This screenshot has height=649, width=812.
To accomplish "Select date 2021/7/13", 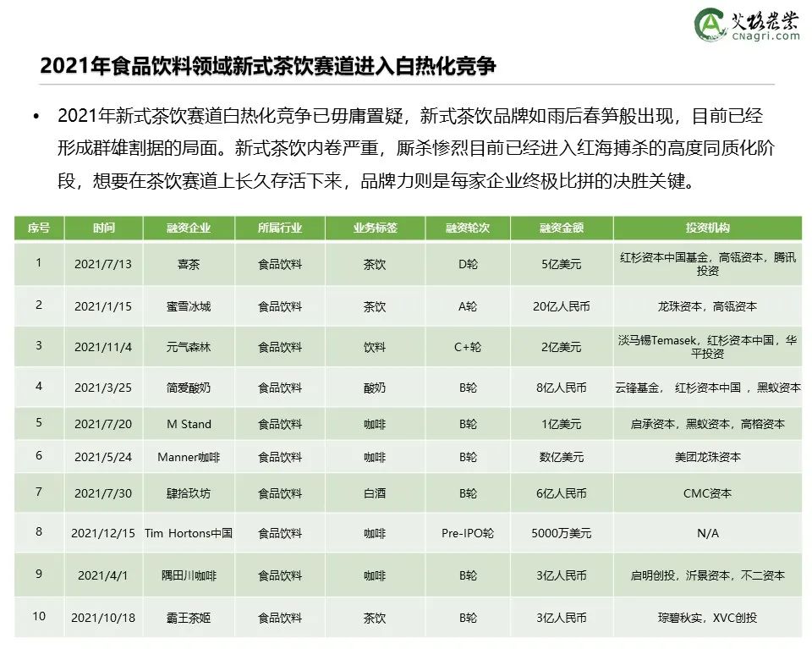I will click(103, 264).
